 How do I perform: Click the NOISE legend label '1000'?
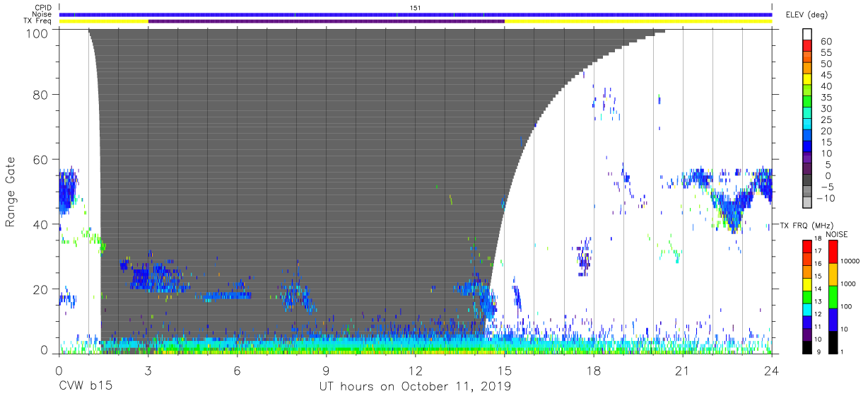click(x=848, y=284)
